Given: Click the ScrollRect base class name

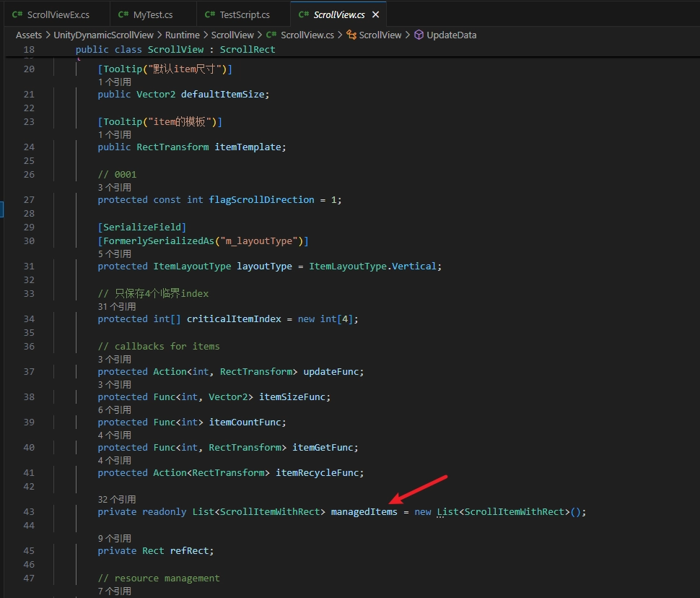Looking at the screenshot, I should (x=248, y=50).
